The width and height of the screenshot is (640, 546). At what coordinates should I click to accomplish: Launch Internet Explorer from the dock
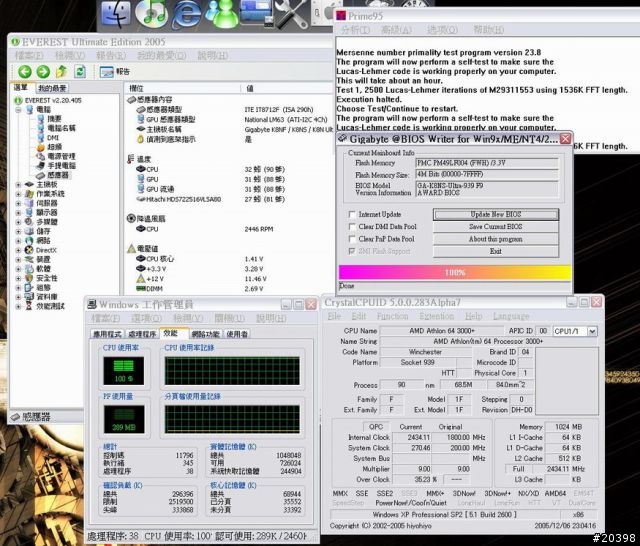186,14
